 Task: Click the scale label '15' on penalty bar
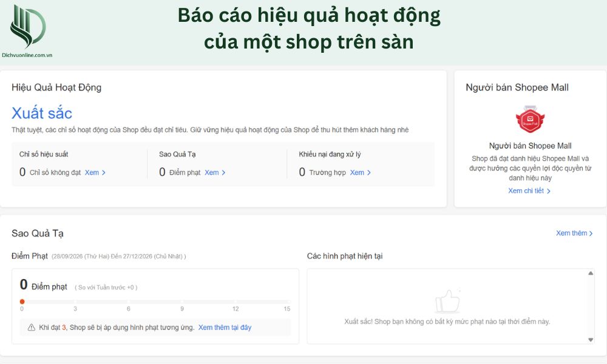287,309
